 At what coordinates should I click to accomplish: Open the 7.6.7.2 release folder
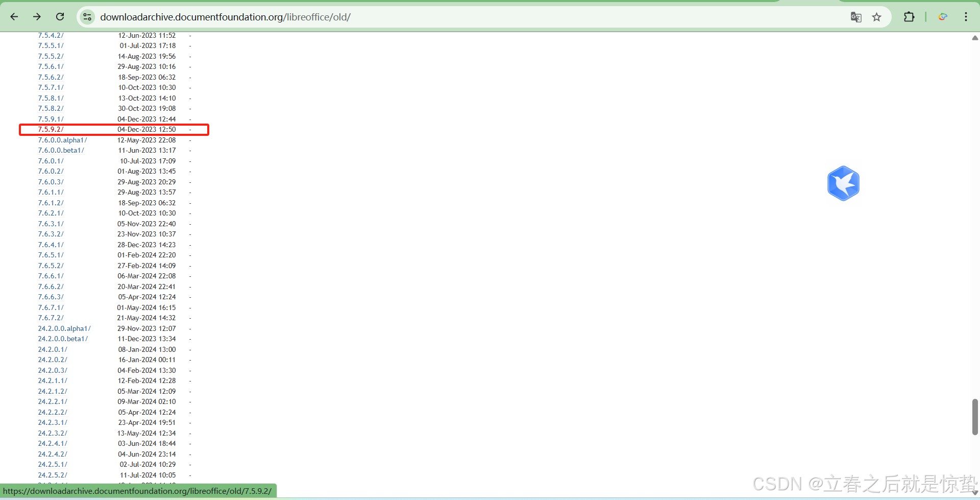click(x=51, y=317)
